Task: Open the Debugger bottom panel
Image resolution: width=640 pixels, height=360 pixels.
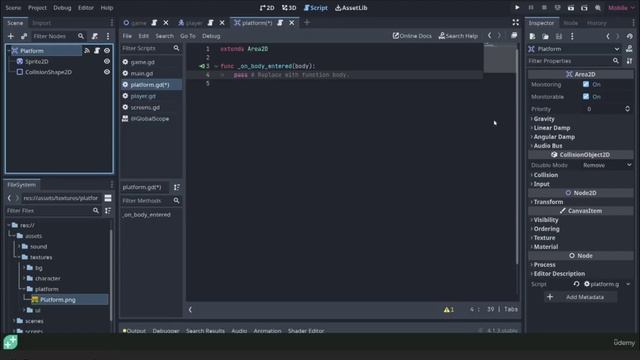Action: pos(166,331)
